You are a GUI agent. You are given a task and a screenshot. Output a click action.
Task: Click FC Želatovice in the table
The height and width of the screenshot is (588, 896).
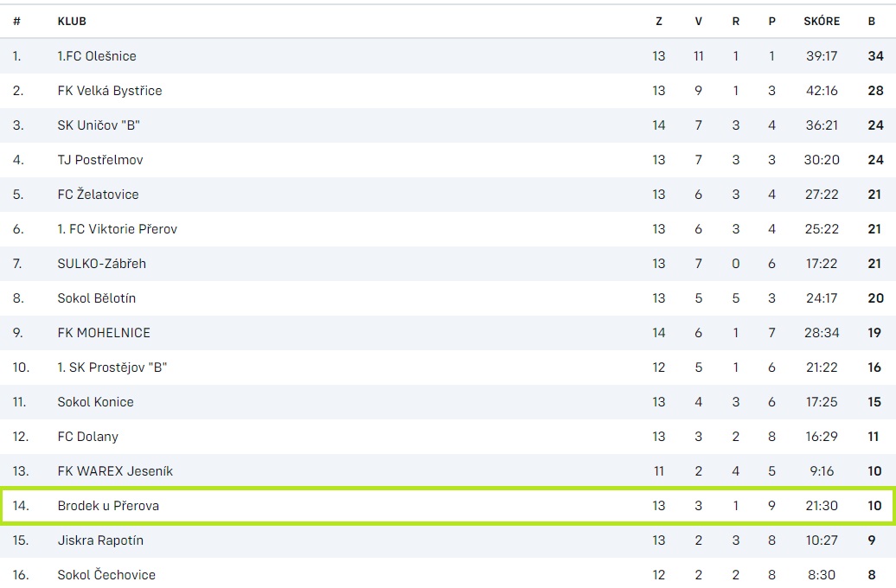click(98, 195)
